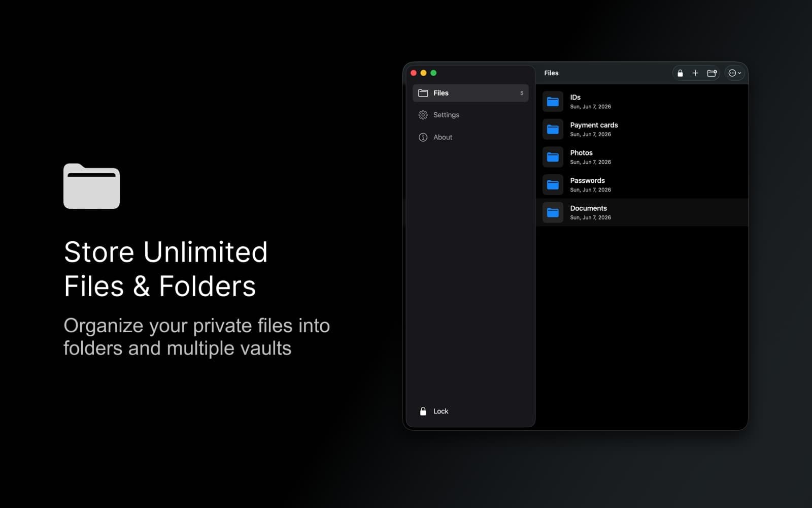Select the Payment cards folder name

pos(594,125)
